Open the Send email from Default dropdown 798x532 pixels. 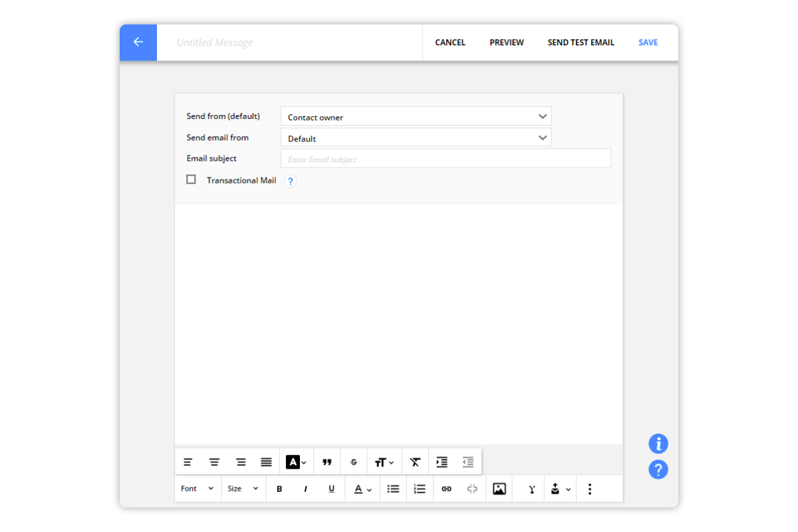pos(416,138)
